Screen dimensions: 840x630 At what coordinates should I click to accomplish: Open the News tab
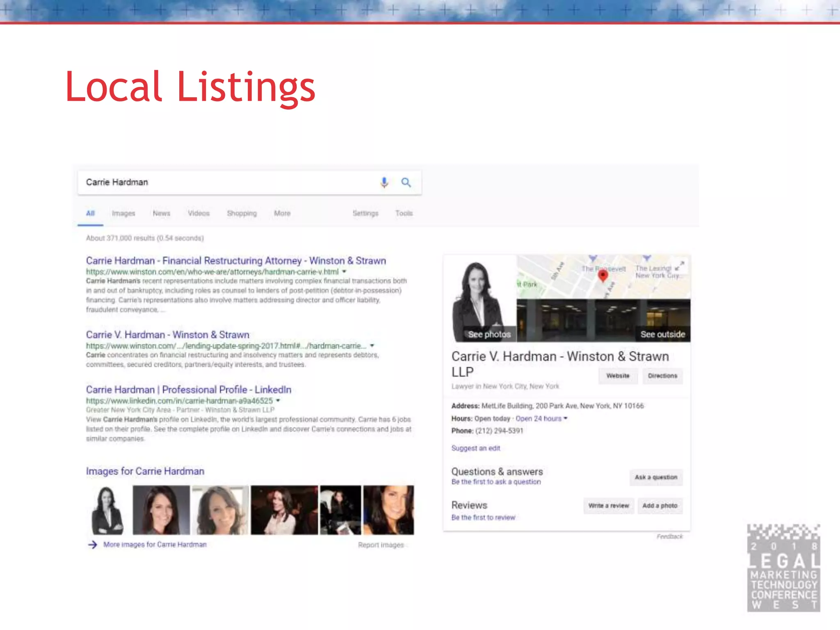(161, 213)
